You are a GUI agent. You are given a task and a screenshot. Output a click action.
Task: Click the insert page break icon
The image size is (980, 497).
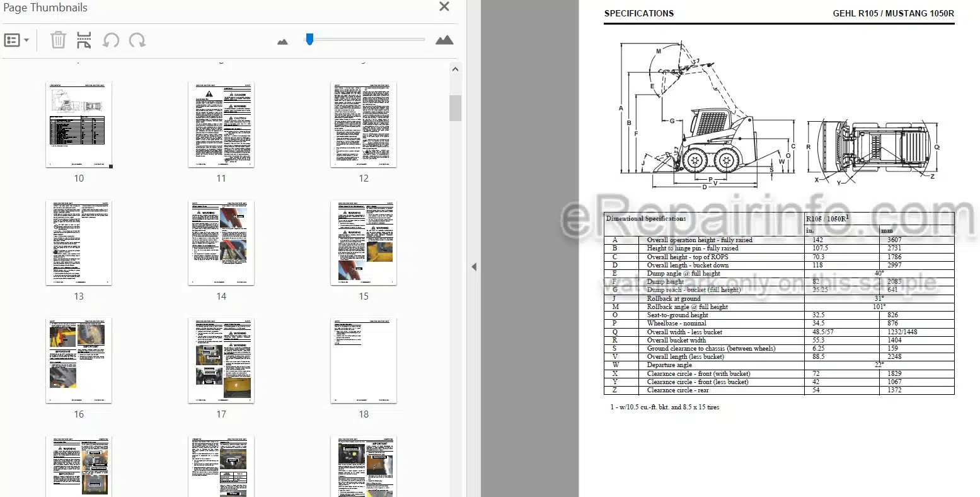point(84,40)
